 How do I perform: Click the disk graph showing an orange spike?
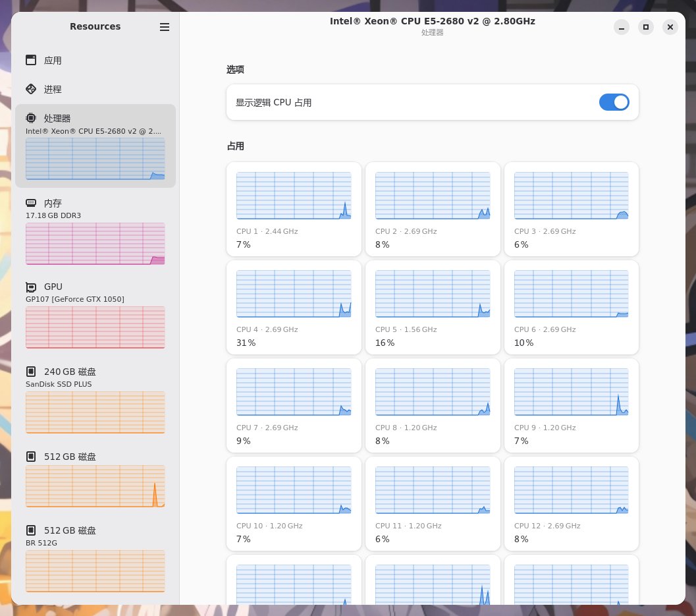click(95, 486)
